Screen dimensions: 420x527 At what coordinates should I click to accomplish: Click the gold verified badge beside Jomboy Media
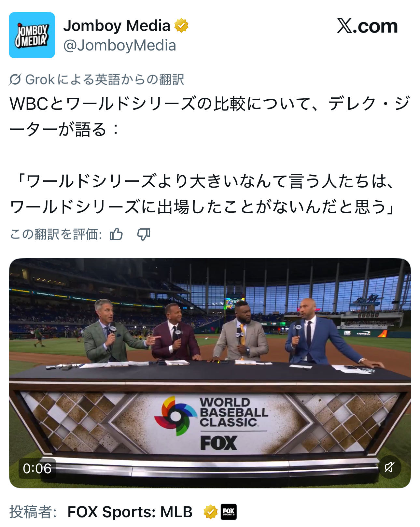tap(181, 26)
